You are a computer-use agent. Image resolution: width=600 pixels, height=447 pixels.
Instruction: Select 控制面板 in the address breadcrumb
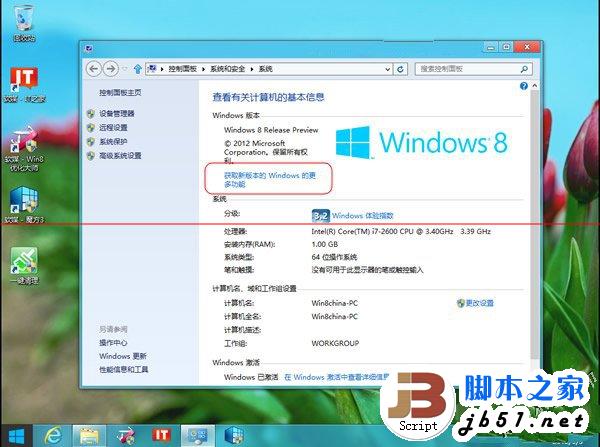[183, 69]
